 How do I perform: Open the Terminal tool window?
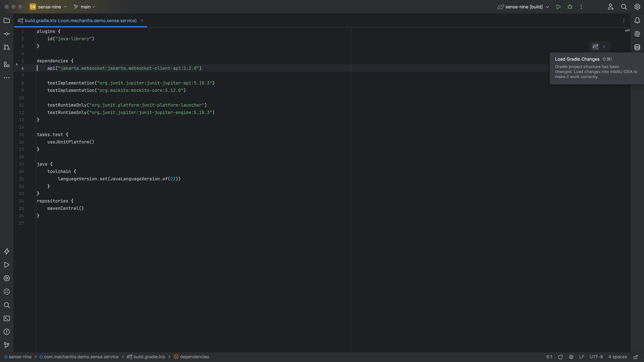tap(7, 319)
